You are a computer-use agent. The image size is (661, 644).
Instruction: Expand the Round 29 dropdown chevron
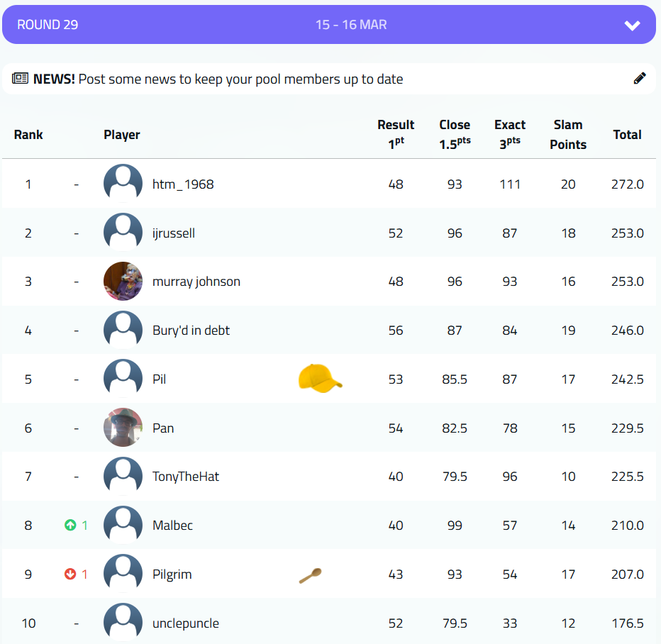tap(632, 26)
